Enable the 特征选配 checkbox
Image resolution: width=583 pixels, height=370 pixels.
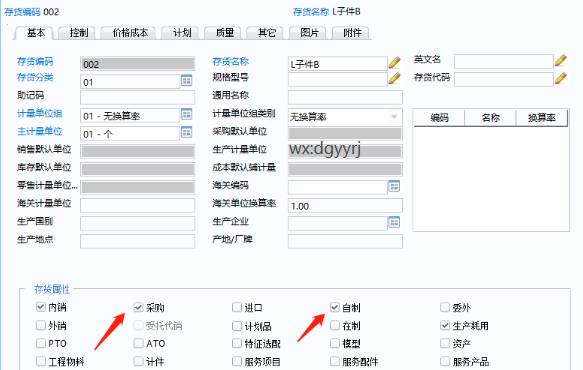tap(237, 343)
